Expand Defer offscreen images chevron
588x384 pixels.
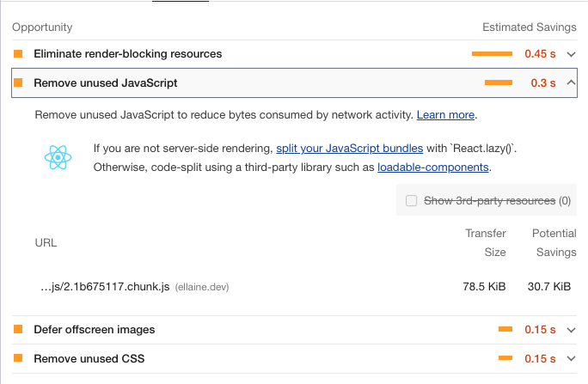click(x=571, y=330)
